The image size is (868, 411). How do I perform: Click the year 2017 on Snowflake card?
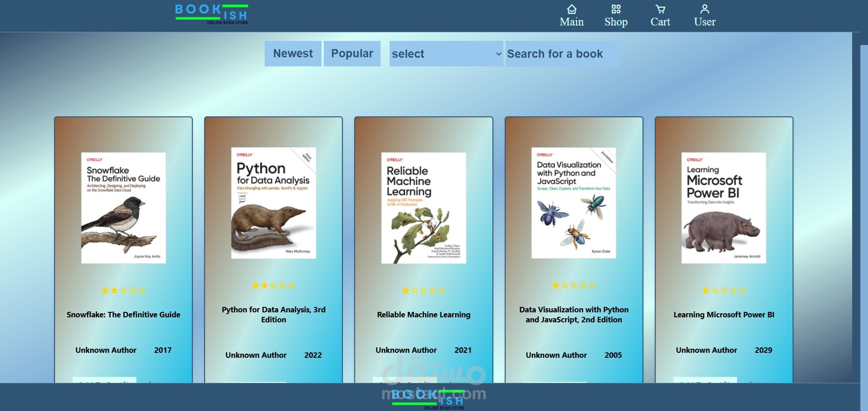[163, 350]
